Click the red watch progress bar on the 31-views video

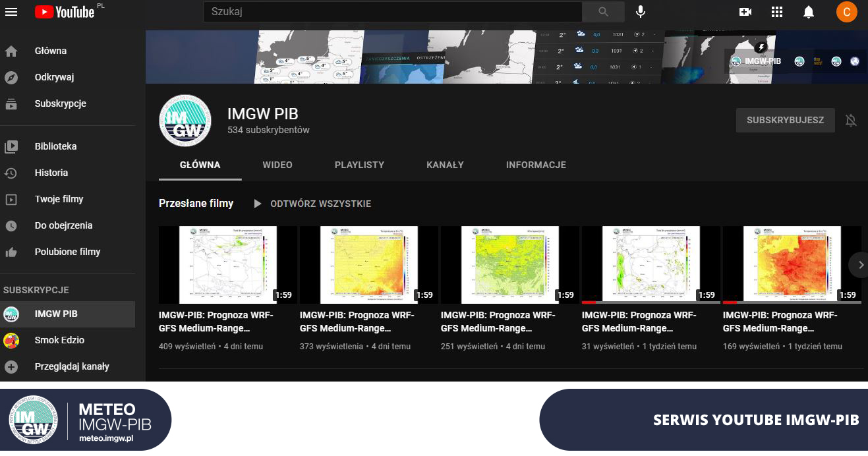click(x=589, y=302)
